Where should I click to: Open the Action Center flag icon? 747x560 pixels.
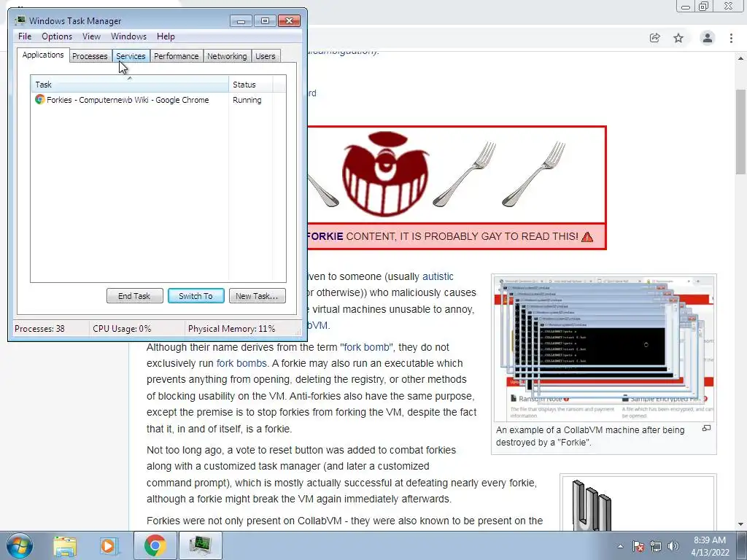[638, 546]
